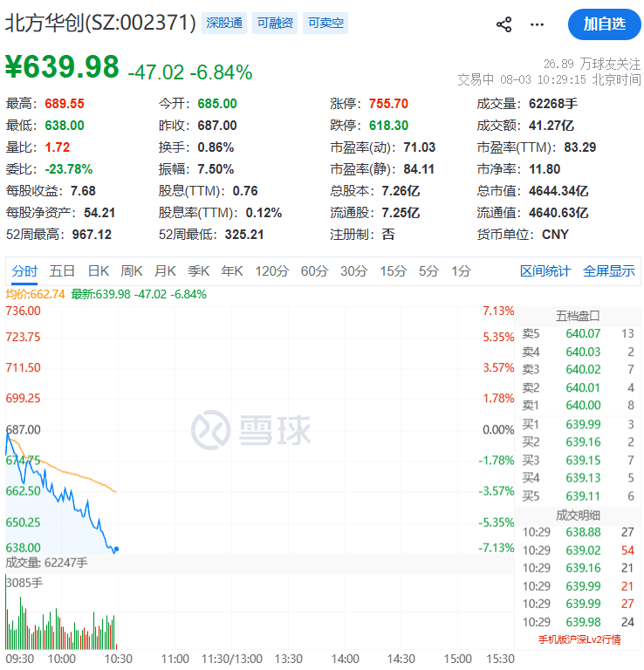
Task: Click the 买4 price 639.13
Action: 583,478
